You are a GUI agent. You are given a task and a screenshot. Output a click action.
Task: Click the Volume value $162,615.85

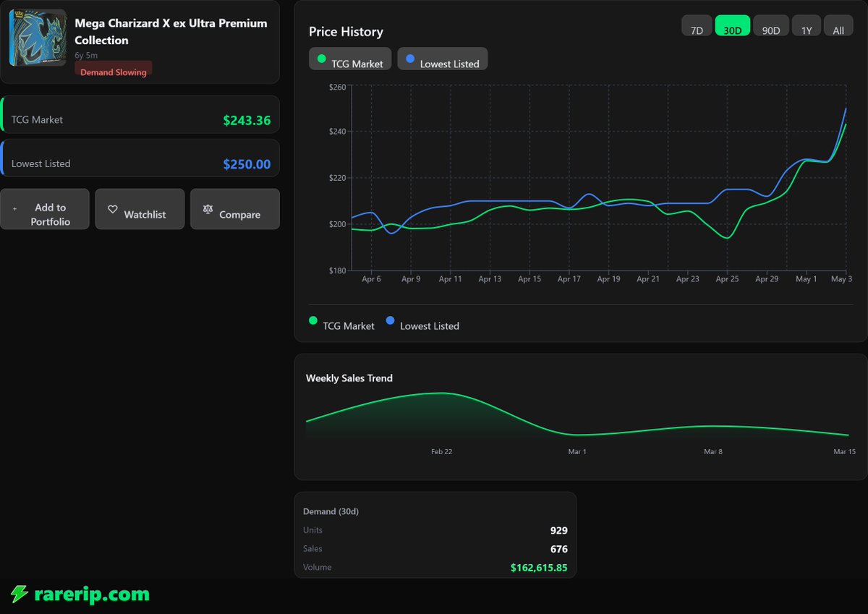tap(539, 568)
